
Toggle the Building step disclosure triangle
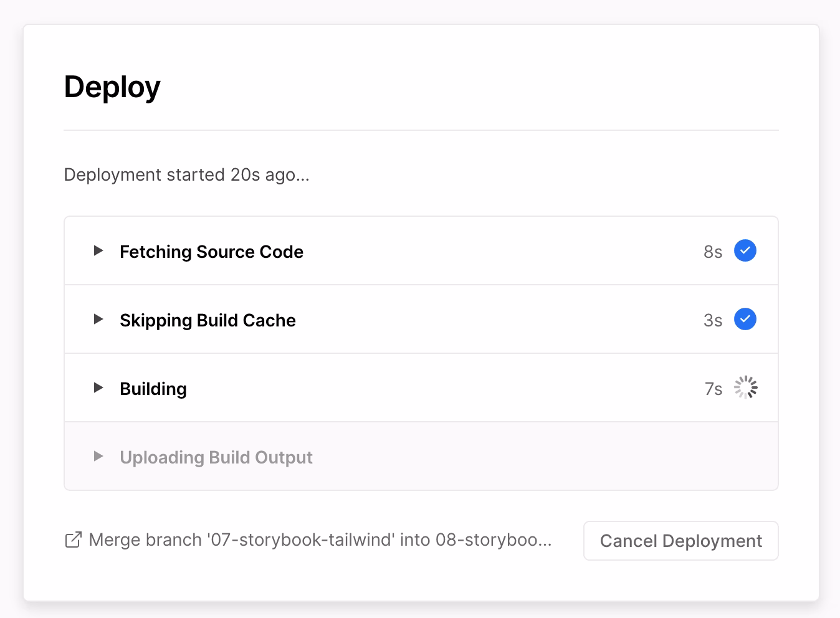pyautogui.click(x=98, y=388)
